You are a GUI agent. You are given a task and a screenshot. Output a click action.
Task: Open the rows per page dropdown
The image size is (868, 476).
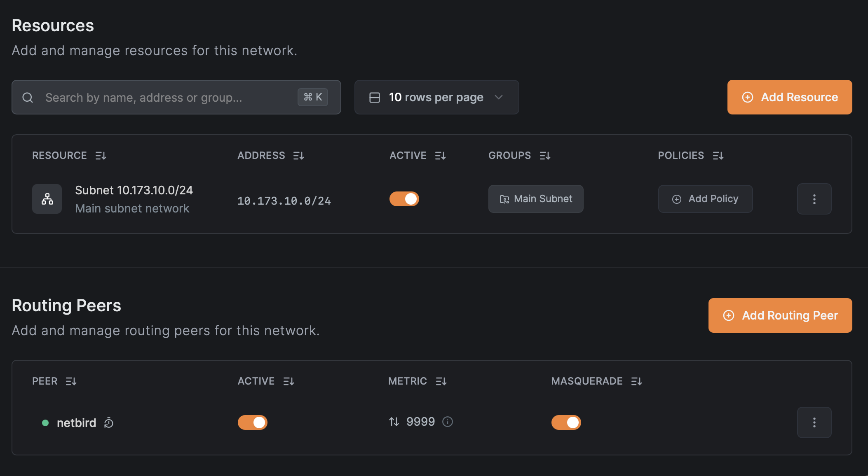[x=436, y=97]
